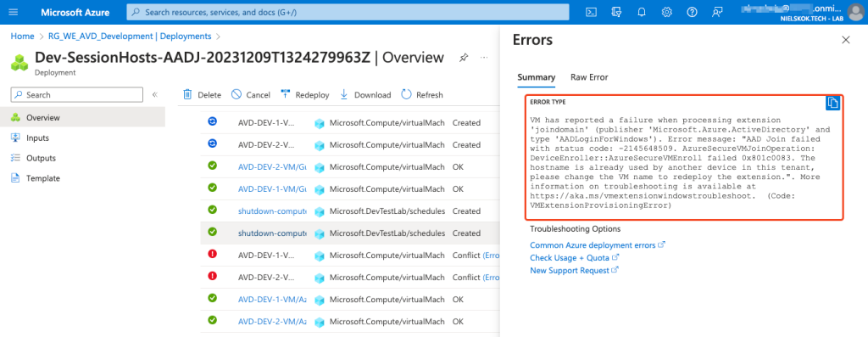Focus the search resources, services, and docs box
This screenshot has width=868, height=337.
348,12
